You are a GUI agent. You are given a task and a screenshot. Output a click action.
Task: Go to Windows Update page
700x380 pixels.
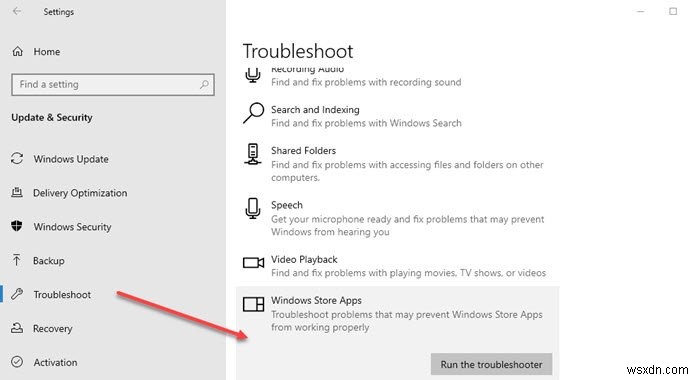coord(71,159)
